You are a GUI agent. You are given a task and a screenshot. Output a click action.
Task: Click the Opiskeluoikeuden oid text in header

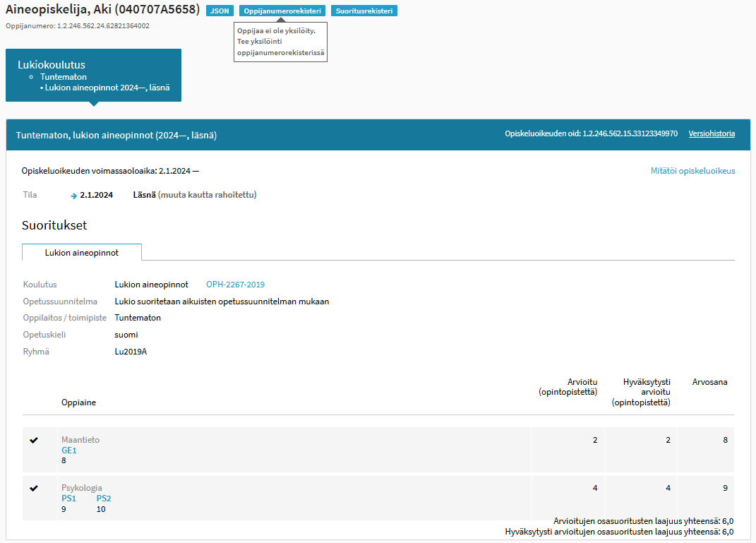(x=591, y=133)
